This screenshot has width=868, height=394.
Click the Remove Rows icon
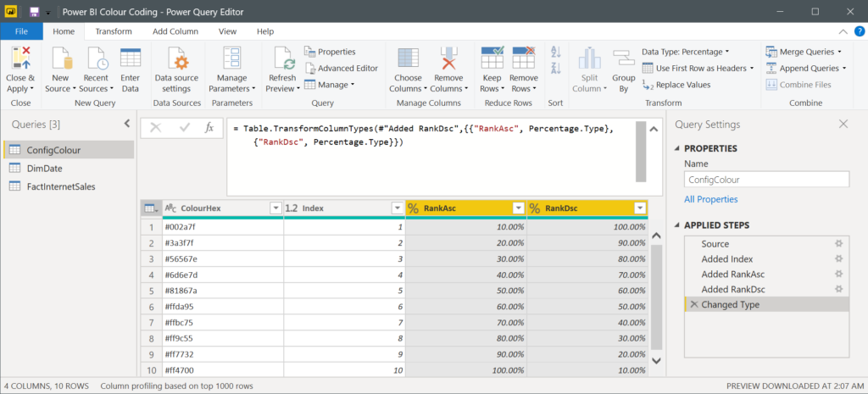[524, 58]
